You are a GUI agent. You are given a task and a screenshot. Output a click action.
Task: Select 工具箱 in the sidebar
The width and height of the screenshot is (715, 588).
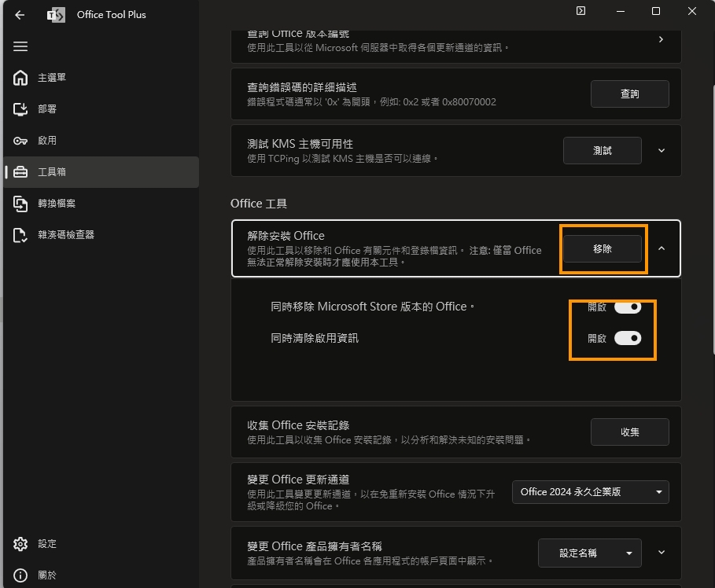point(101,172)
